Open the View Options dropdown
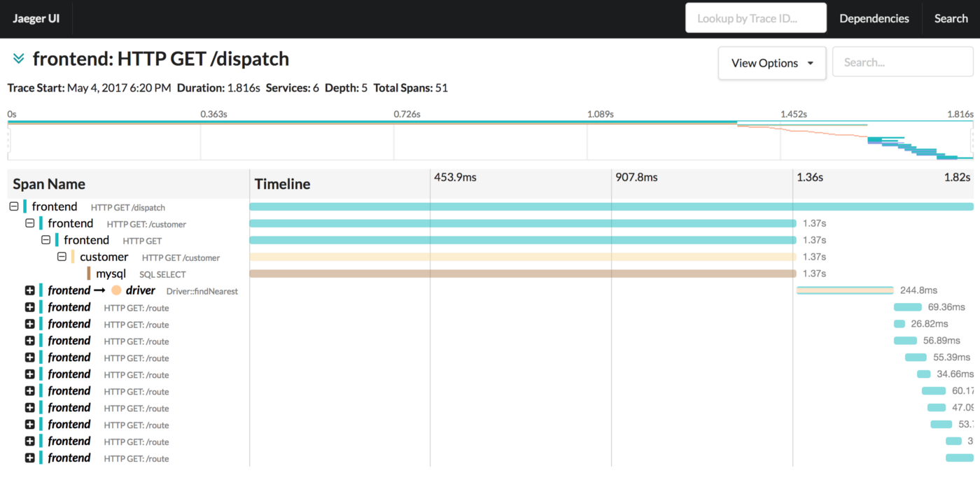 (772, 63)
